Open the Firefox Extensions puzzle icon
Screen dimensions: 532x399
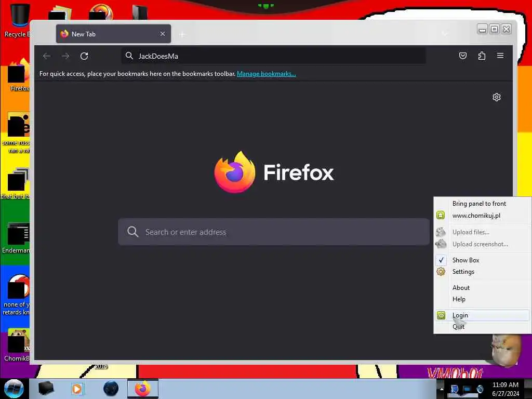pyautogui.click(x=482, y=56)
